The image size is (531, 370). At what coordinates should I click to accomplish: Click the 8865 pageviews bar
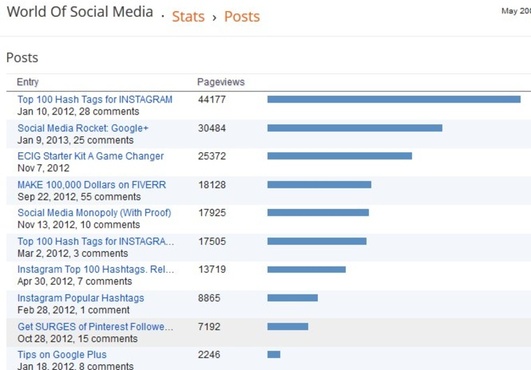click(292, 298)
